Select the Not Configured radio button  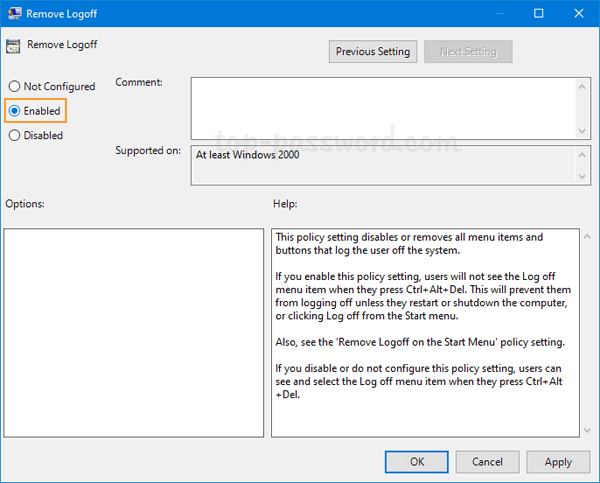(14, 86)
